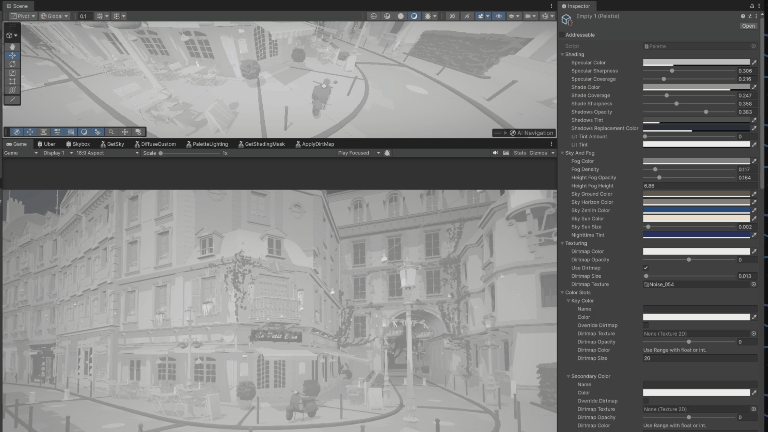Switch to the GetSky tab
Image resolution: width=768 pixels, height=432 pixels.
pos(112,144)
